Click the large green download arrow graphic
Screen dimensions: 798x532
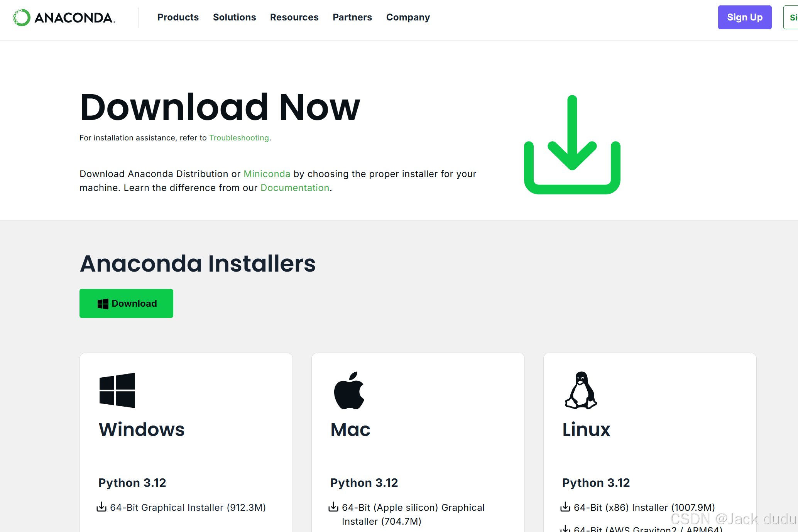[572, 145]
